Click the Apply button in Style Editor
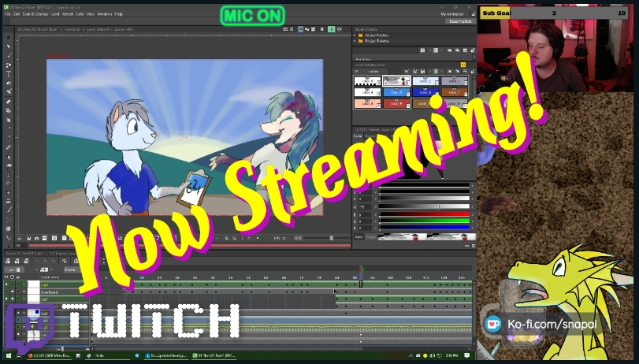 click(x=370, y=237)
